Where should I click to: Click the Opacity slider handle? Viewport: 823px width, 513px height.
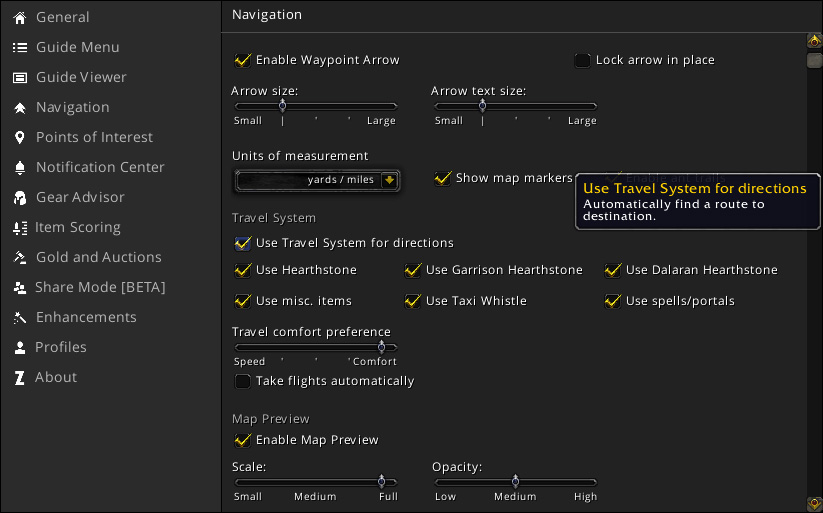coord(515,481)
